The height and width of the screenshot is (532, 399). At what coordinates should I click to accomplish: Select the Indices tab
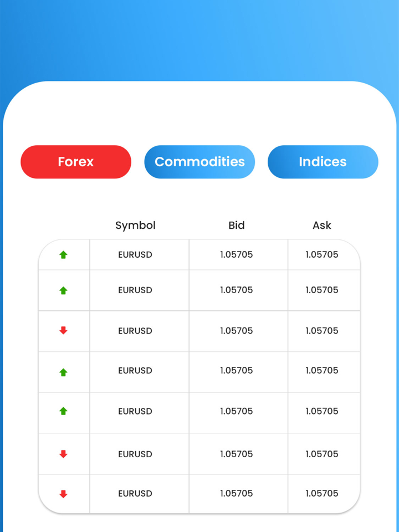point(323,162)
